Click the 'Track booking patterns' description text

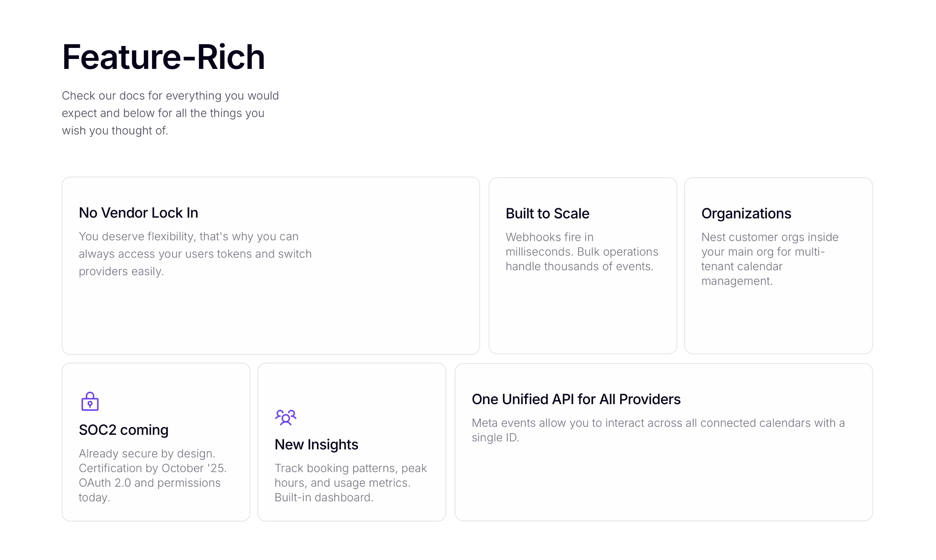tap(350, 483)
